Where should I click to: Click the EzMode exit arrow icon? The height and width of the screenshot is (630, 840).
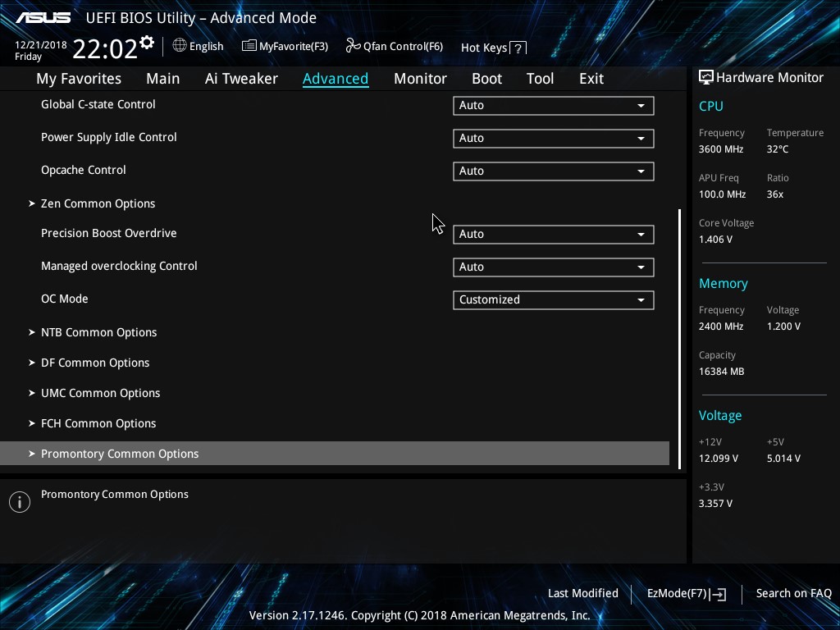pos(719,594)
